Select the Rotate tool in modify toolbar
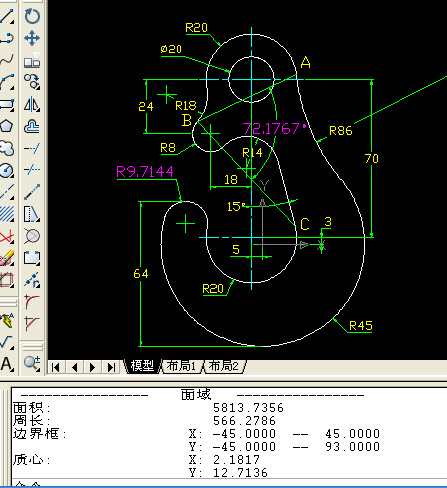447x488 pixels. [32, 16]
